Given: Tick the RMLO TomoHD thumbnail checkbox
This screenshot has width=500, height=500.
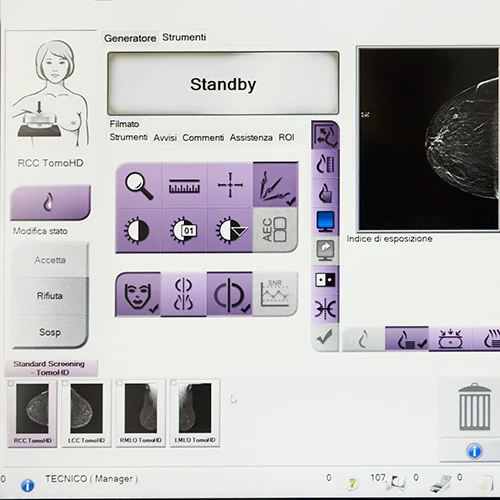Looking at the screenshot, I should 119,383.
